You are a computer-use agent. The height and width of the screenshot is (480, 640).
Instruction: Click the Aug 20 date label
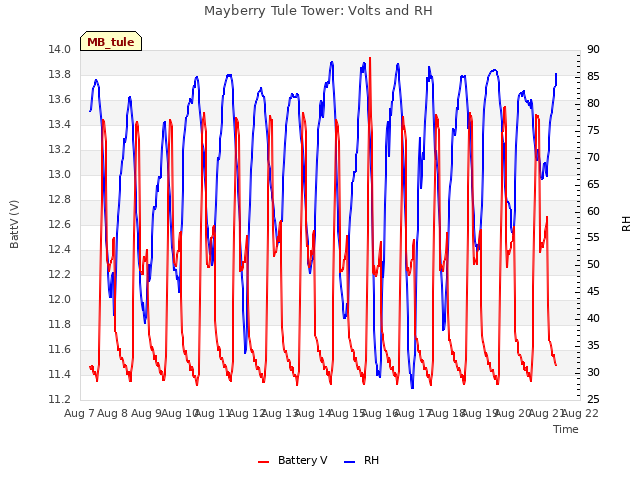click(513, 413)
